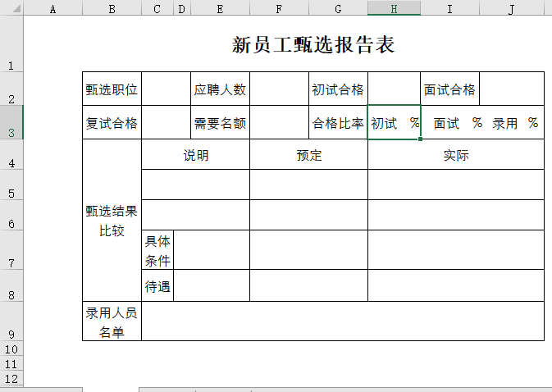The width and height of the screenshot is (552, 392).
Task: Select column B header
Action: (x=112, y=8)
